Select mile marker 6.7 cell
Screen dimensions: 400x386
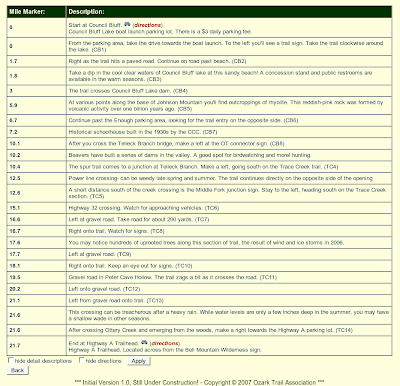(x=36, y=120)
